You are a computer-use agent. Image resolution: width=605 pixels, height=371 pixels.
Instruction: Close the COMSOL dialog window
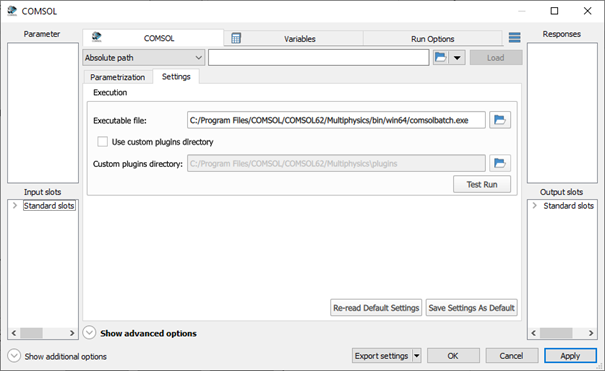point(587,11)
